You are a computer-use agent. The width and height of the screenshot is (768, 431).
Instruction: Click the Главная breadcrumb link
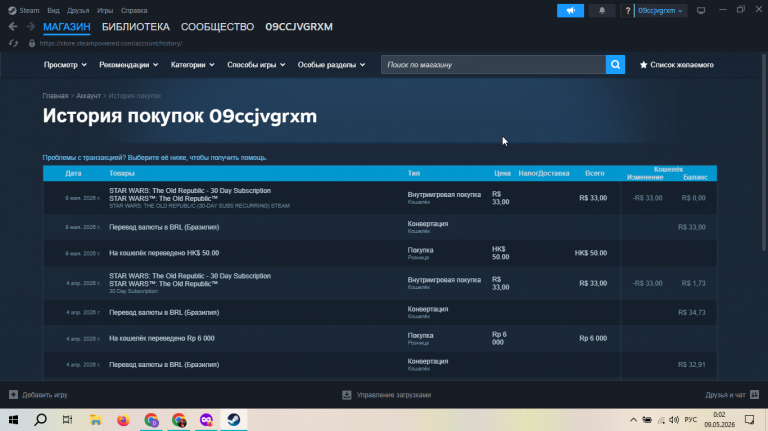55,96
